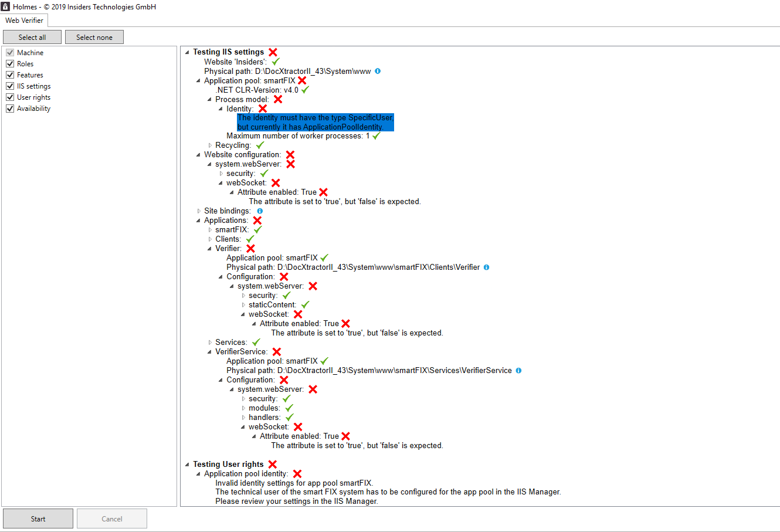Viewport: 780px width, 532px height.
Task: Click the Select all button
Action: 32,36
